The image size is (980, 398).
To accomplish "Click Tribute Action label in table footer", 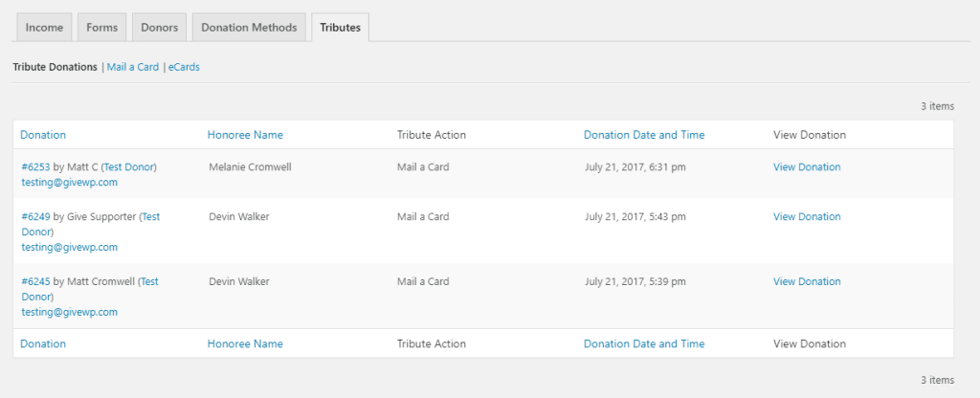I will tap(432, 343).
